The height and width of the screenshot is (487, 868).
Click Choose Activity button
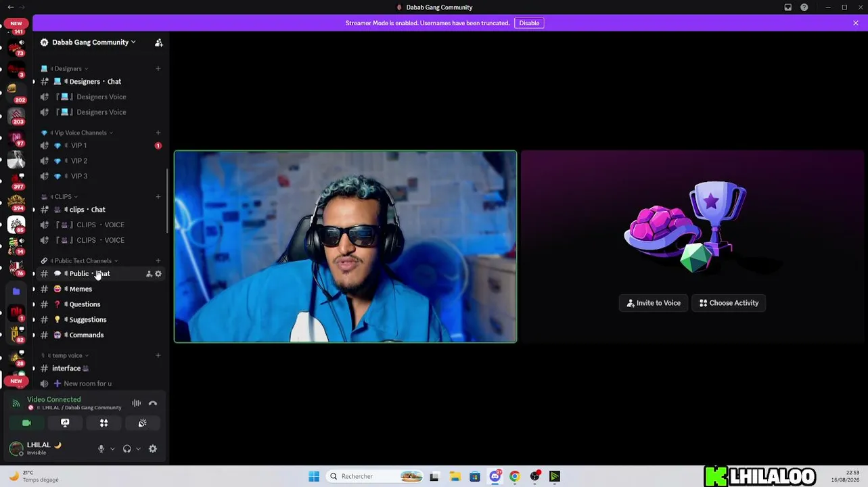click(x=729, y=303)
